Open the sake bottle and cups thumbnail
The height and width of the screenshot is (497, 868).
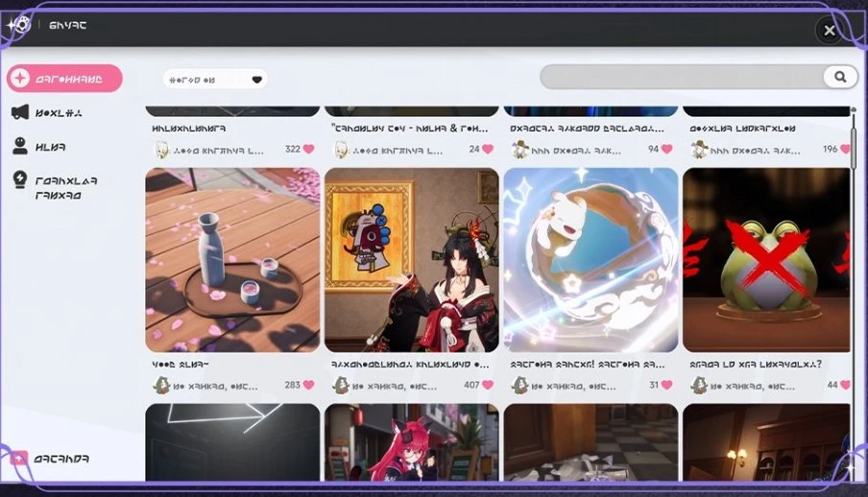232,260
